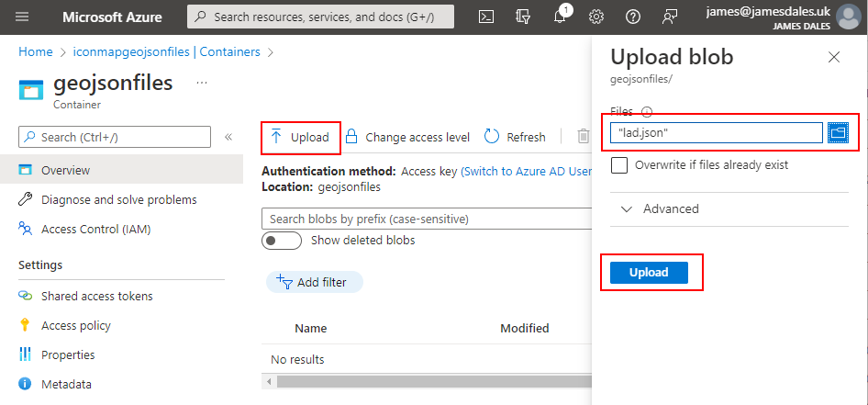Viewport: 868px width, 405px height.
Task: Click Add filter button
Action: [315, 282]
